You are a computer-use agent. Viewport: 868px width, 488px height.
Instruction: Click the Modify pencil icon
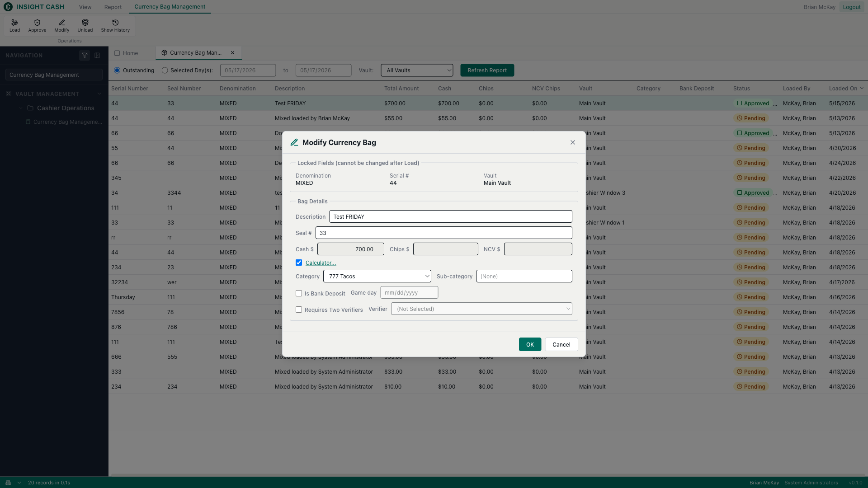(62, 23)
